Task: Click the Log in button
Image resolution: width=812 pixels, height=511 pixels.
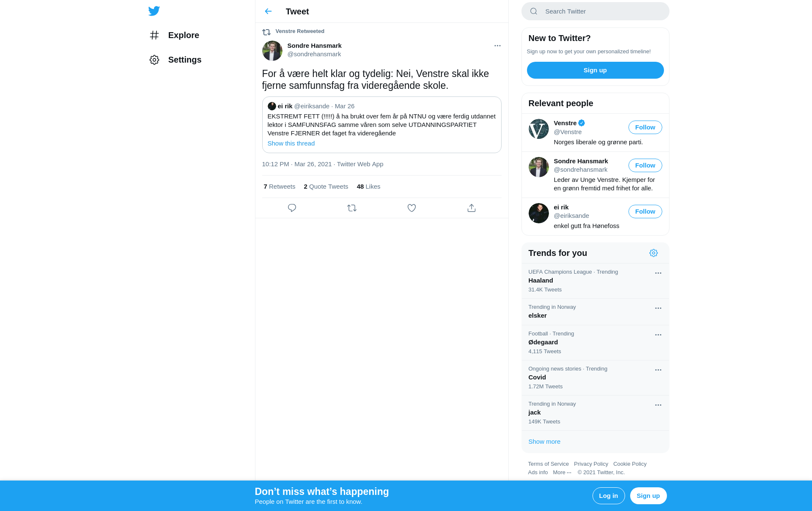Action: [608, 496]
